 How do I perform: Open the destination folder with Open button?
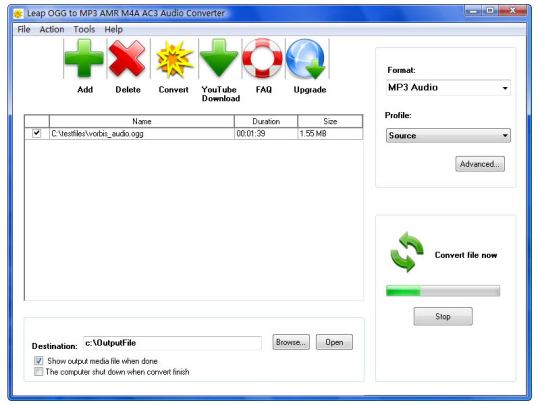334,342
